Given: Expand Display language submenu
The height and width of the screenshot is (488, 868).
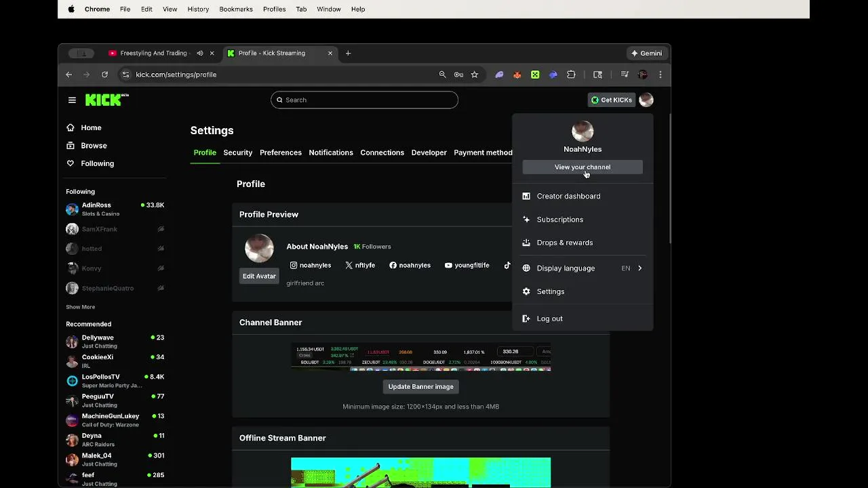Looking at the screenshot, I should pyautogui.click(x=583, y=268).
